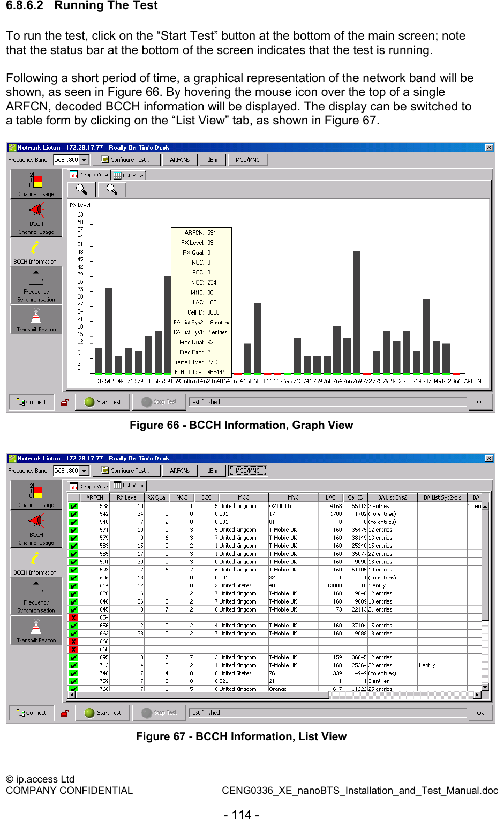
Task: Close the Figure 67 Network Listen window
Action: coord(489,458)
